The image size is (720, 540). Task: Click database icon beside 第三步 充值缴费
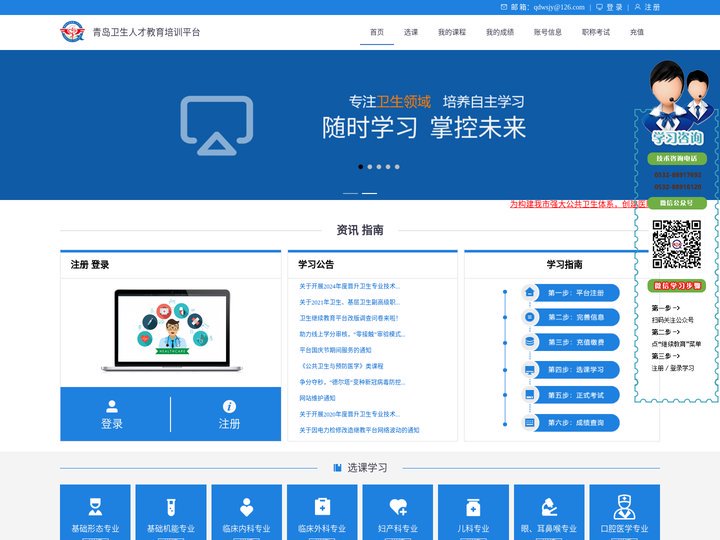click(529, 342)
